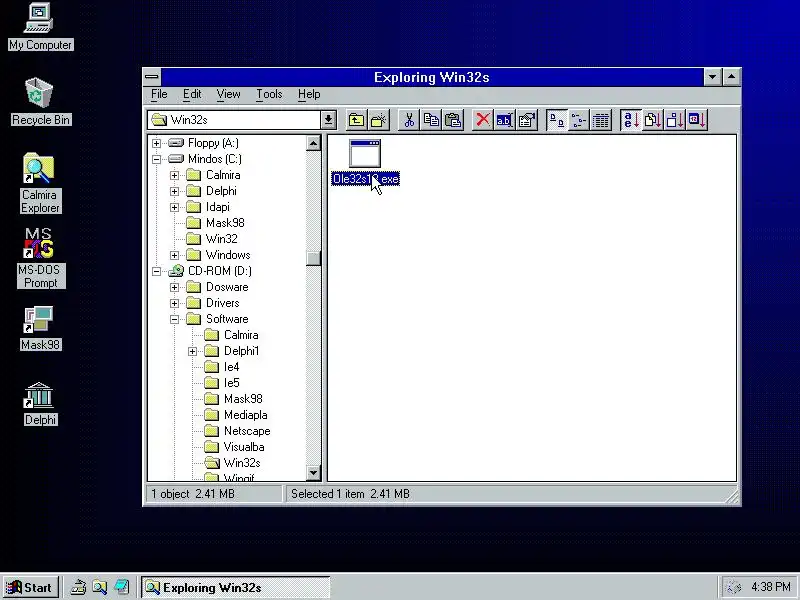Switch to large icons view
Image resolution: width=800 pixels, height=600 pixels.
point(557,120)
